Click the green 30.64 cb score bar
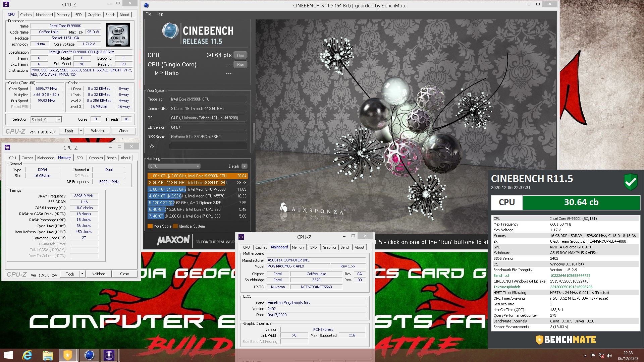Viewport: 644px width, 362px height. 581,202
